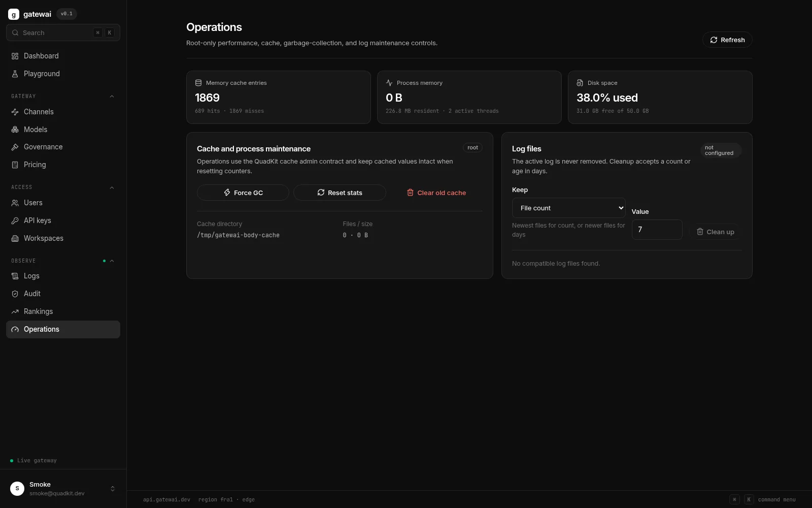Image resolution: width=812 pixels, height=508 pixels.
Task: Click the 1869 cache entries value
Action: 207,98
